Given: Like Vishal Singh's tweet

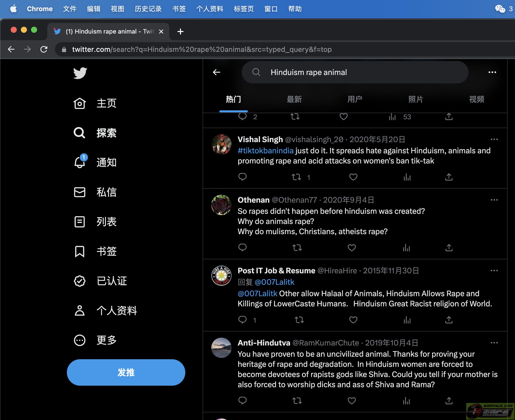Looking at the screenshot, I should (353, 177).
